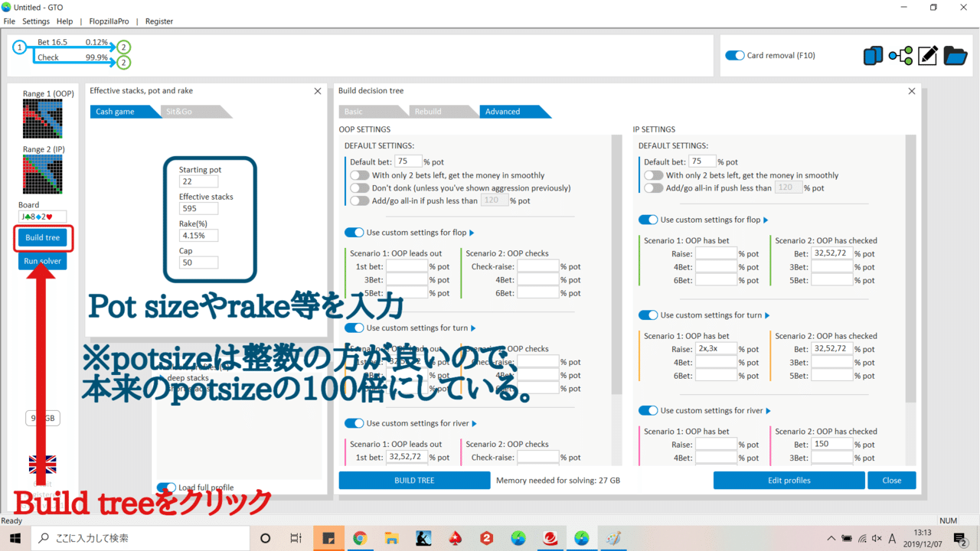Click the Run solver button
This screenshot has width=980, height=551.
(42, 261)
